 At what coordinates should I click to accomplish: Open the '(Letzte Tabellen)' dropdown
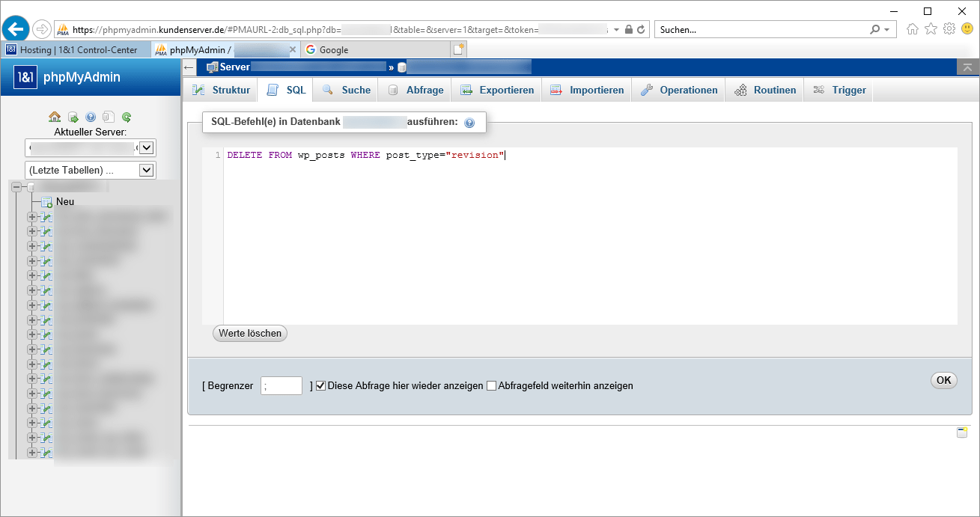[x=147, y=171]
